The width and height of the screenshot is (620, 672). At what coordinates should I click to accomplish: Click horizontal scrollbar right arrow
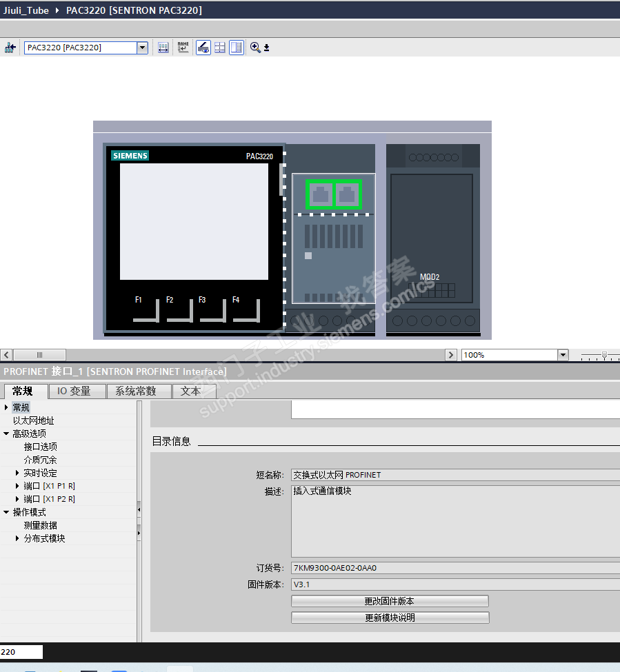(450, 355)
